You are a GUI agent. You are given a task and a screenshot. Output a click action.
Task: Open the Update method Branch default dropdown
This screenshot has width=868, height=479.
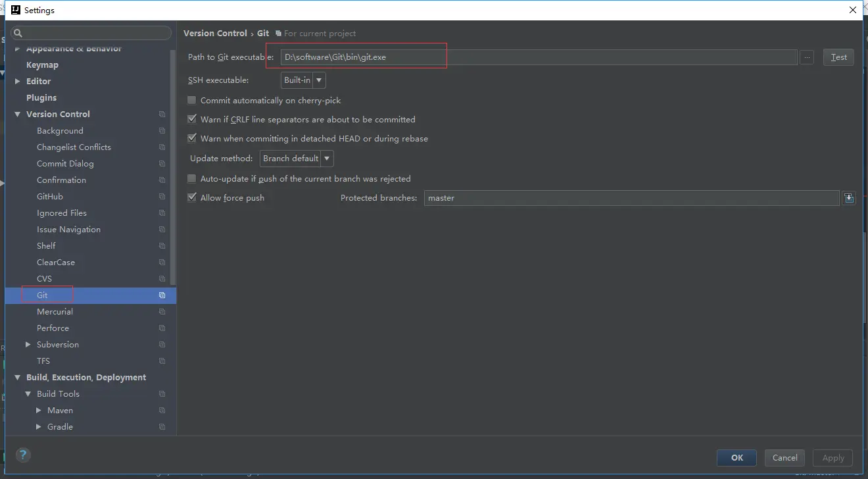[297, 159]
